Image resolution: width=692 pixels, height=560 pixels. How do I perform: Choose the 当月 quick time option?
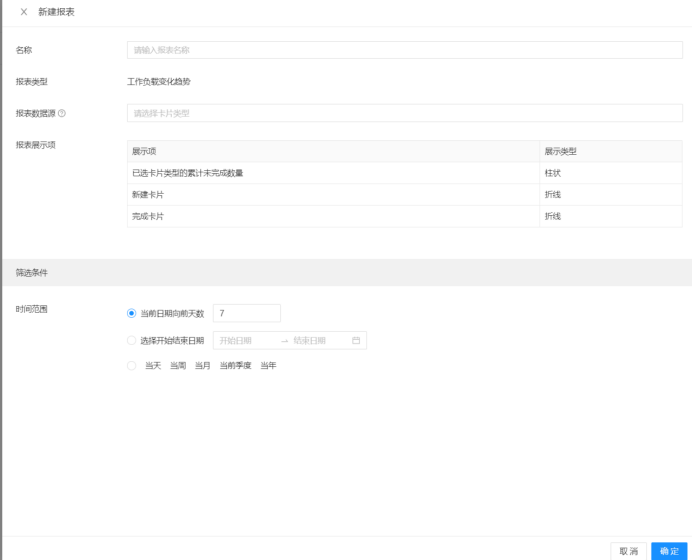coord(203,366)
